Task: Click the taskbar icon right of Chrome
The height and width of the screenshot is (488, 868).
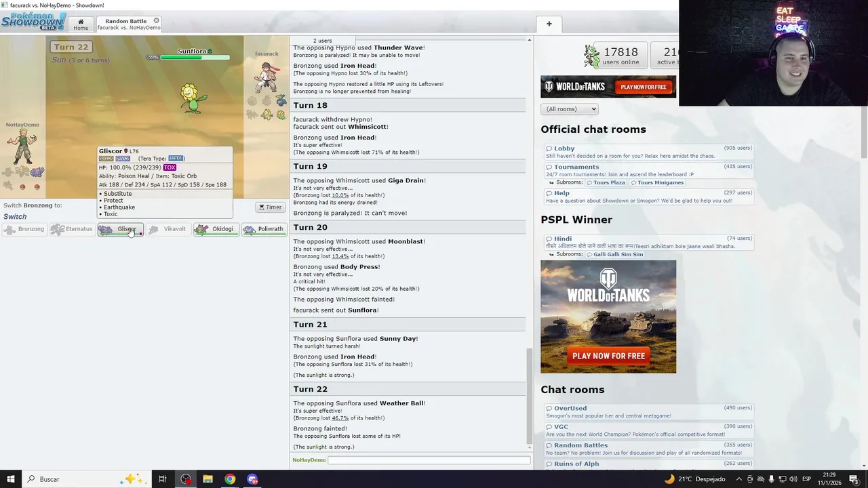Action: coord(252,479)
